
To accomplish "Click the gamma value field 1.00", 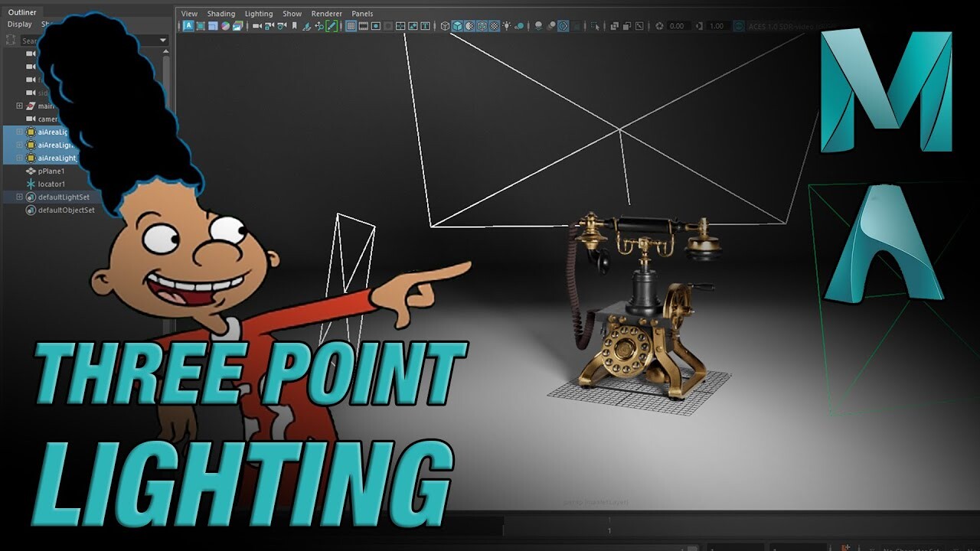I will coord(717,26).
